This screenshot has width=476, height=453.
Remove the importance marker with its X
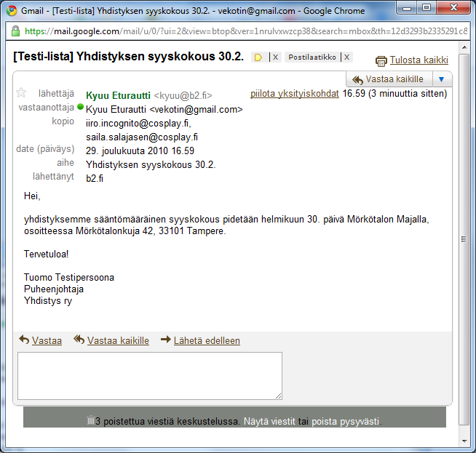(x=275, y=57)
